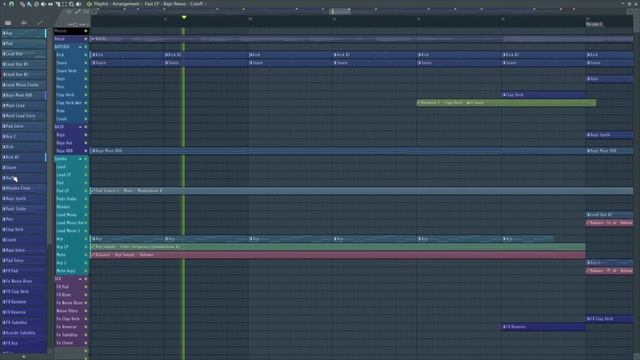The height and width of the screenshot is (360, 640).
Task: Click the horizontal zoom scrollbar handle
Action: [340, 11]
